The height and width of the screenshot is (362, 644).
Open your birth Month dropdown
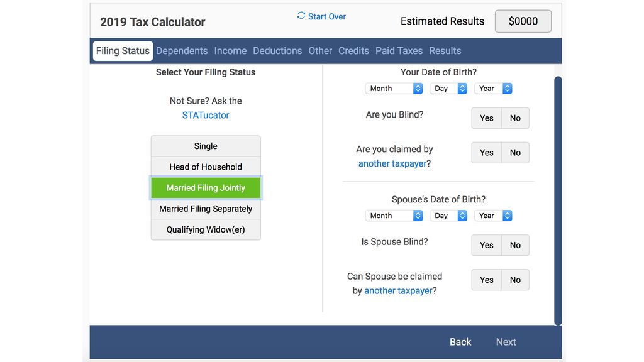click(394, 89)
